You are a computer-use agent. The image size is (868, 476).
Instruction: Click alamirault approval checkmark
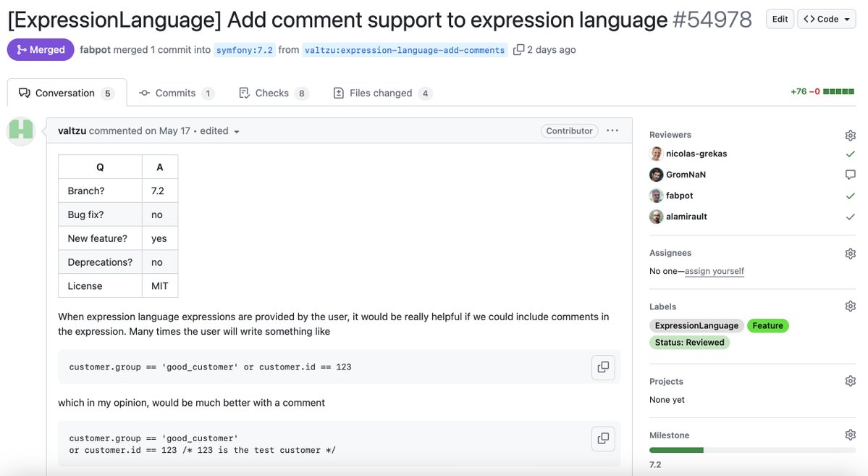[851, 217]
